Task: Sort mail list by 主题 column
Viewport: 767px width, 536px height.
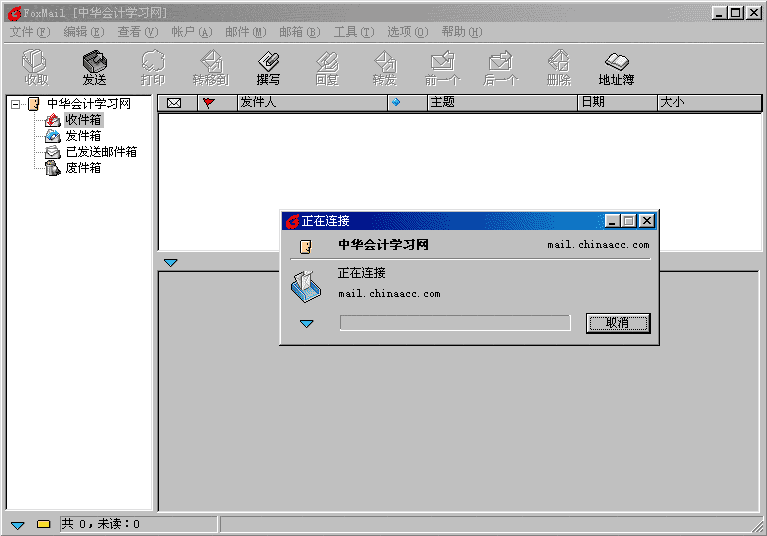Action: (502, 103)
